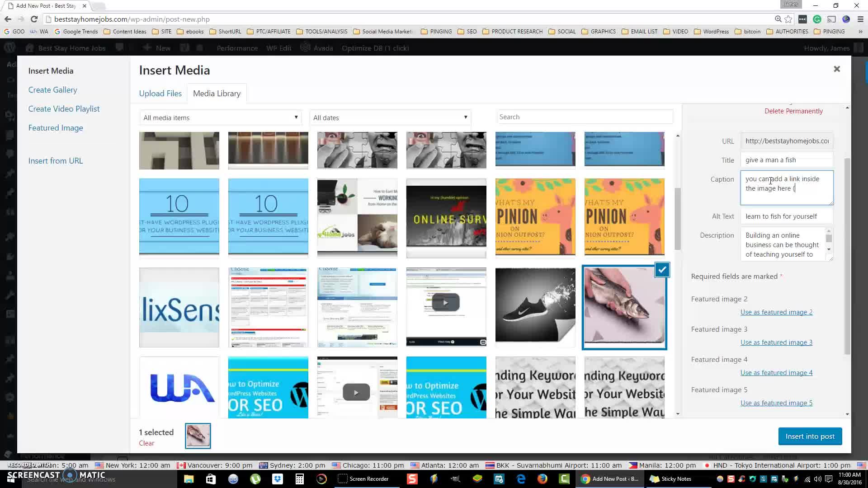Open the Google Trends bookmark
The image size is (868, 488).
(x=76, y=32)
